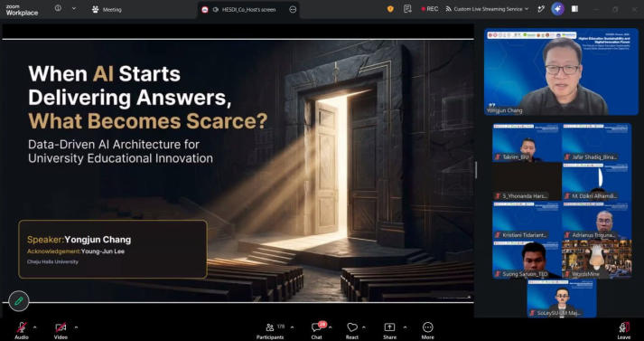Expand the React options arrow

[363, 327]
